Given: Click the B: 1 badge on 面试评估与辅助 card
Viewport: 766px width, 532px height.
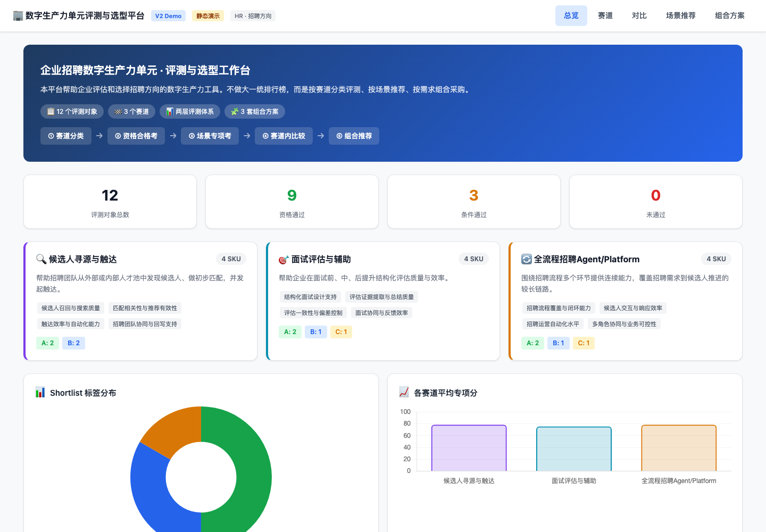Looking at the screenshot, I should point(316,332).
